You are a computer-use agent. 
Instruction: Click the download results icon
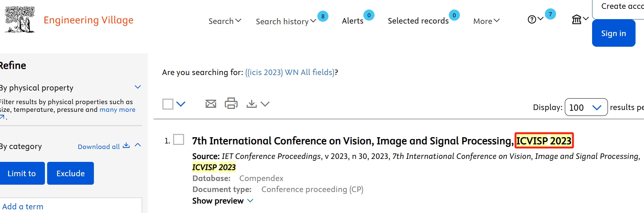tap(252, 104)
